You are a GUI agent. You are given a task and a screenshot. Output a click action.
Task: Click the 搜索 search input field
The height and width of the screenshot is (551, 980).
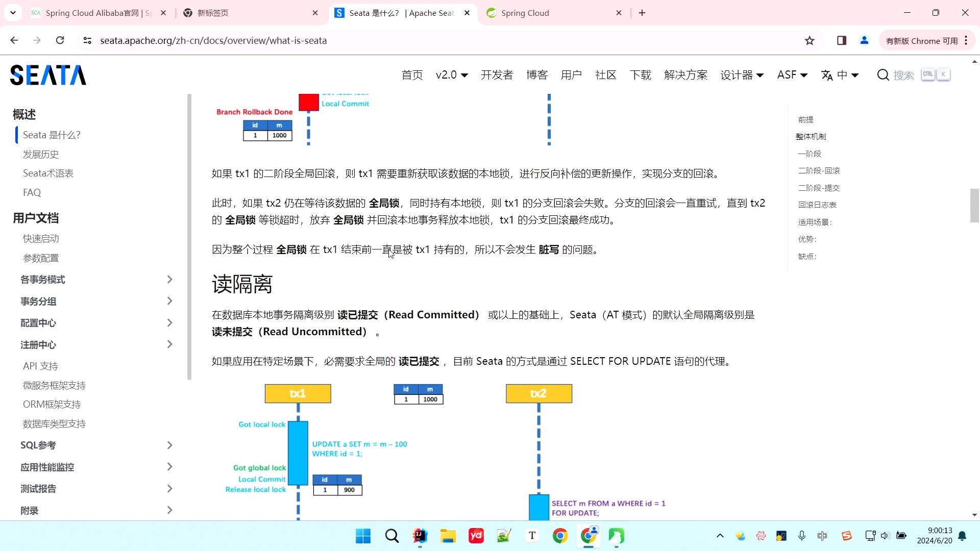[x=914, y=75]
